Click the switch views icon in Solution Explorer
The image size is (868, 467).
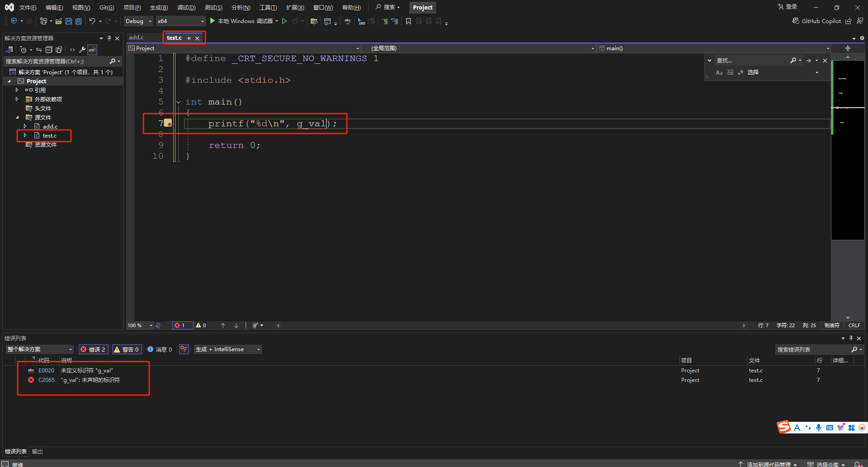point(9,50)
